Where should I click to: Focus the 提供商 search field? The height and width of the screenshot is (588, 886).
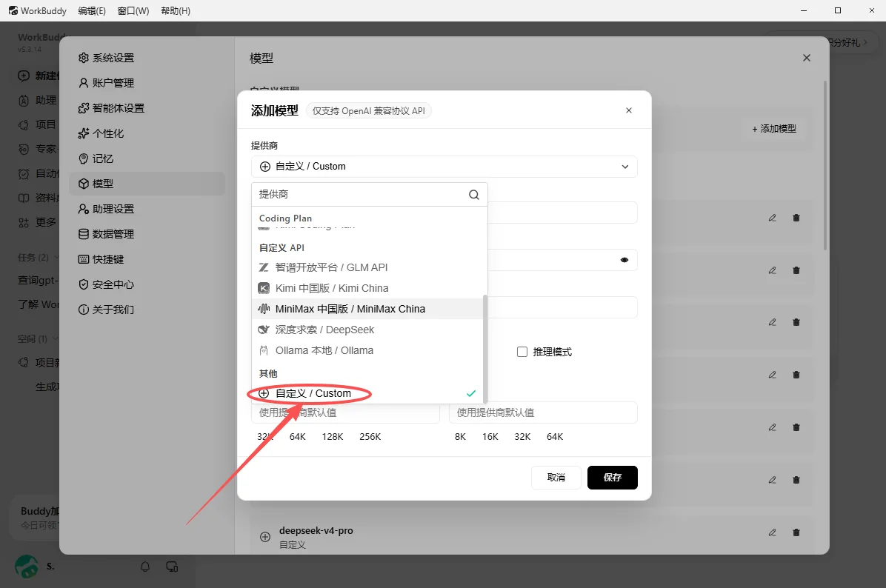click(362, 194)
